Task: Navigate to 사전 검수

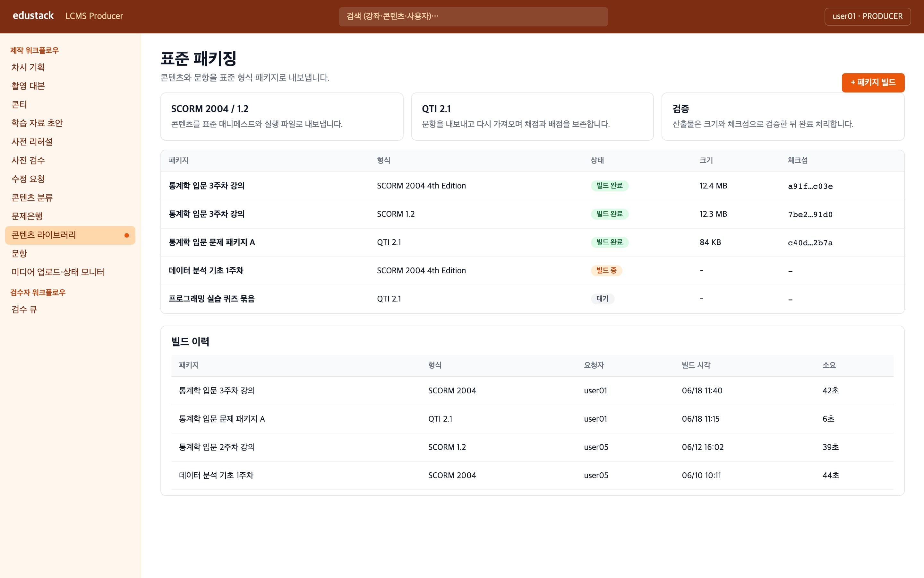Action: 70,161
